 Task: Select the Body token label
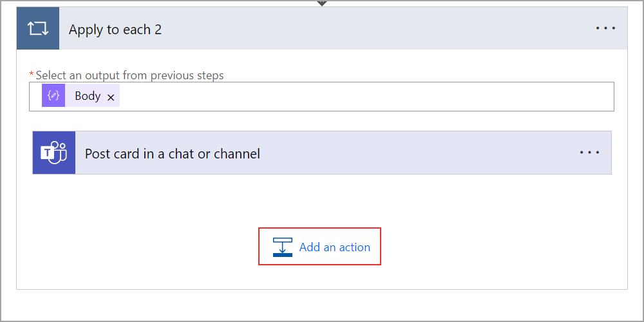(x=88, y=96)
